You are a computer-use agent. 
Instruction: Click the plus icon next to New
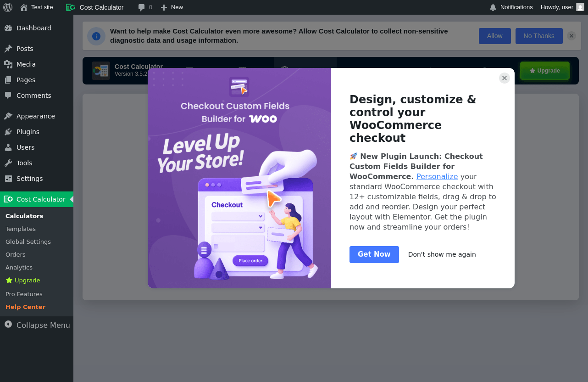click(164, 7)
